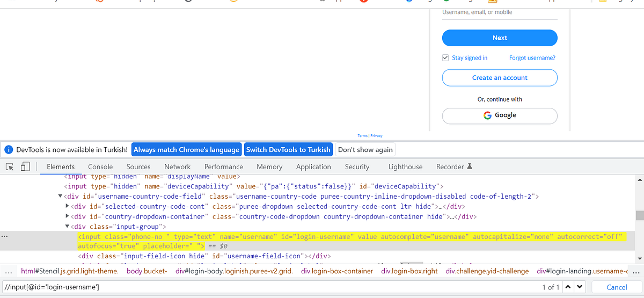Toggle the Stay signed in checkbox
This screenshot has height=298, width=644.
(445, 58)
